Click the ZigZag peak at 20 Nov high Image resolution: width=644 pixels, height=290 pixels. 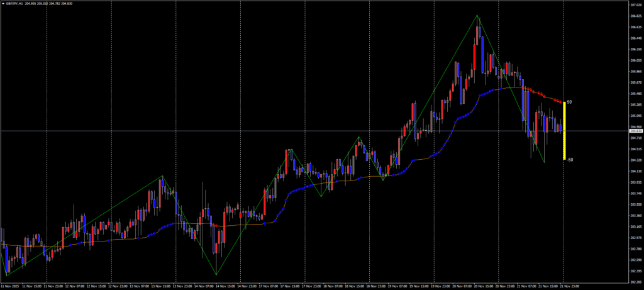pyautogui.click(x=477, y=15)
